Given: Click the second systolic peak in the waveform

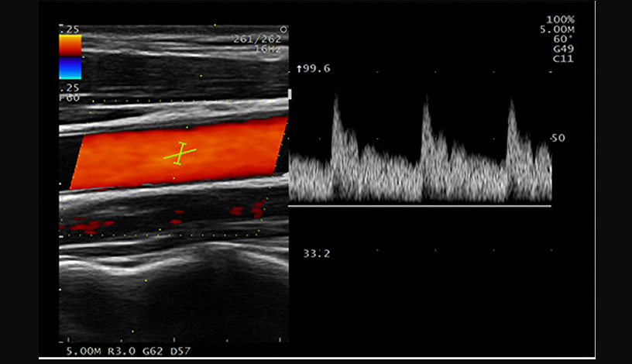Looking at the screenshot, I should pyautogui.click(x=424, y=102).
